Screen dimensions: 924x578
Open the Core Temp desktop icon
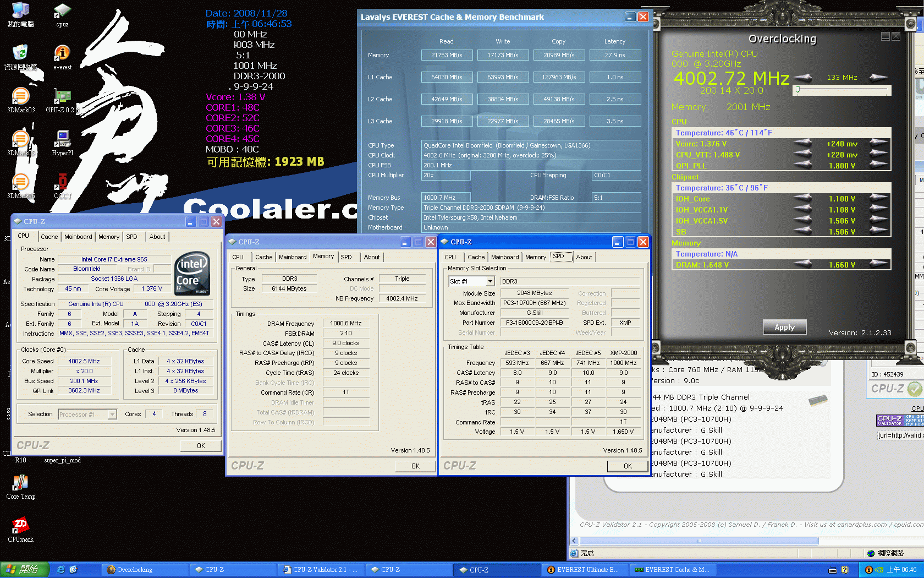[20, 487]
